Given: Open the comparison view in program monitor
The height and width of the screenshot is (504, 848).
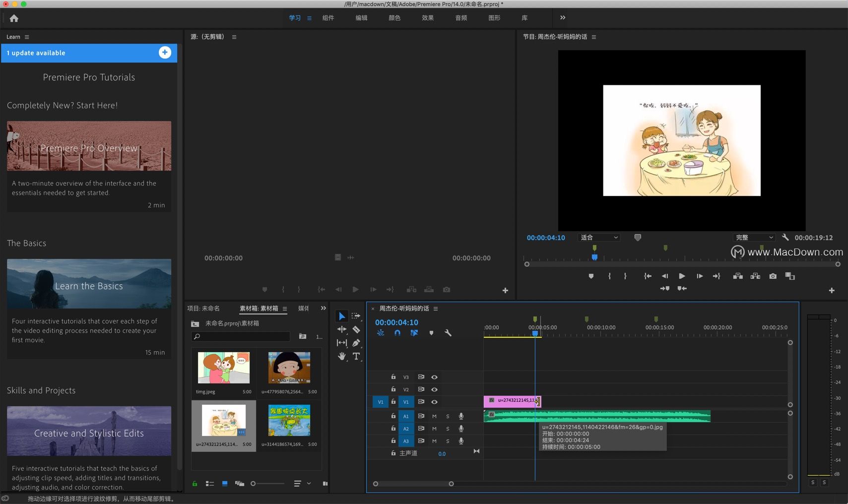Looking at the screenshot, I should [790, 276].
